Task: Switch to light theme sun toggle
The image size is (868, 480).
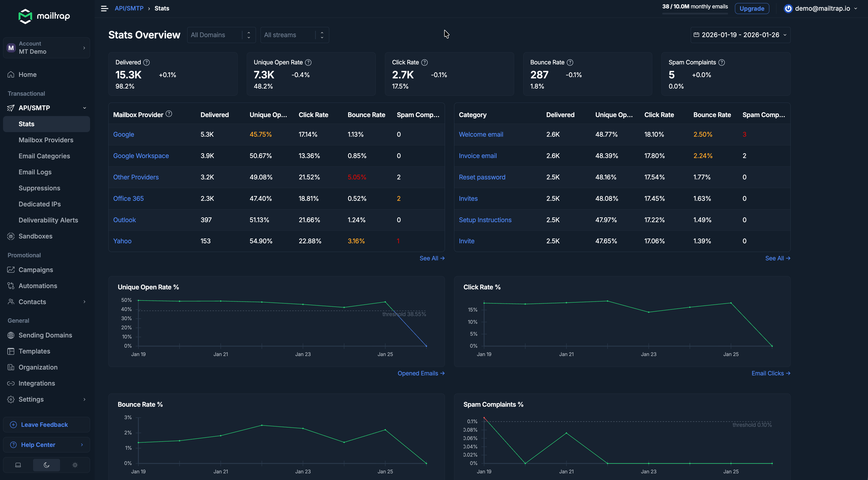Action: click(x=75, y=465)
